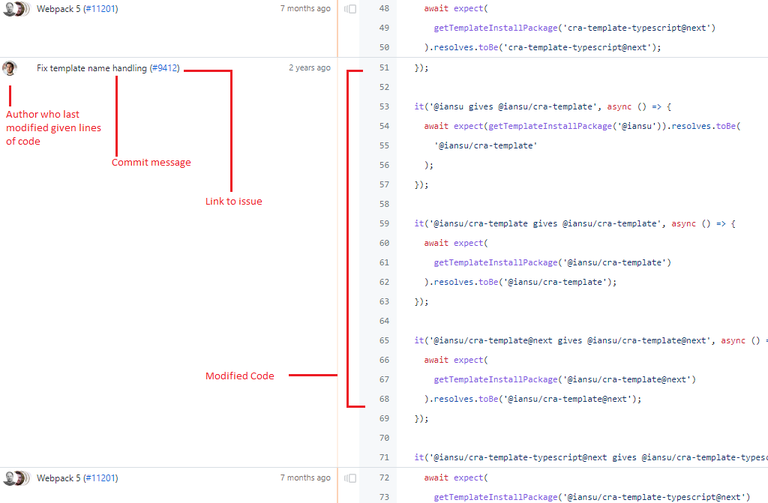Select line number 68

384,399
